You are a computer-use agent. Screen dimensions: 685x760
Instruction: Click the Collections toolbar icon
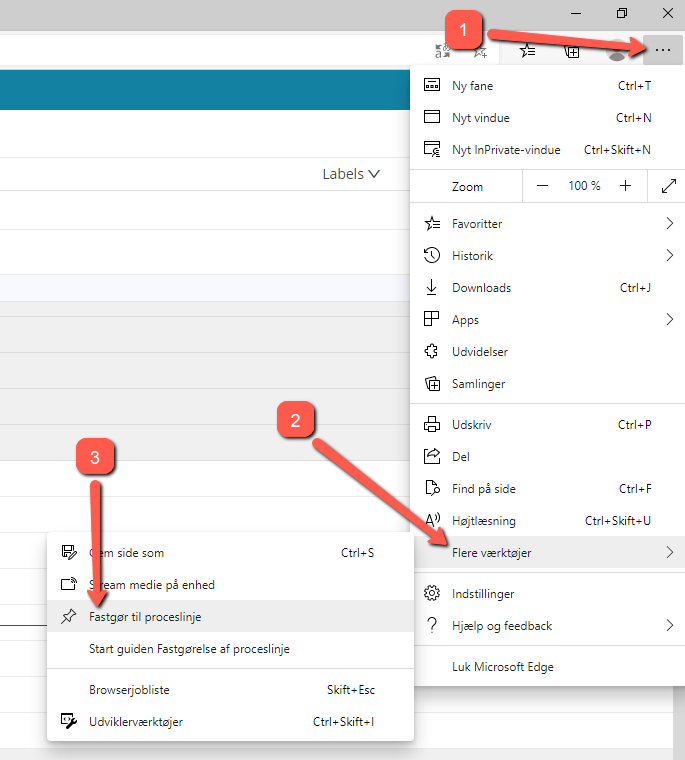[x=572, y=51]
